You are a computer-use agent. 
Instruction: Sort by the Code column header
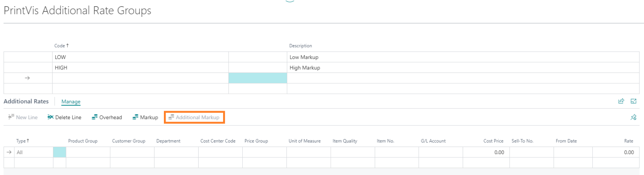(62, 46)
